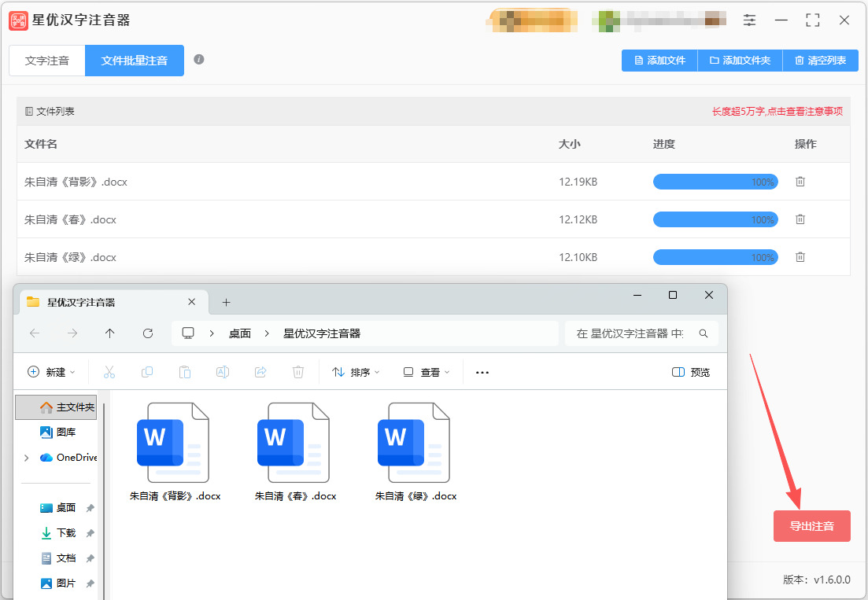
Task: Click the red 导出注音 button
Action: pos(811,526)
